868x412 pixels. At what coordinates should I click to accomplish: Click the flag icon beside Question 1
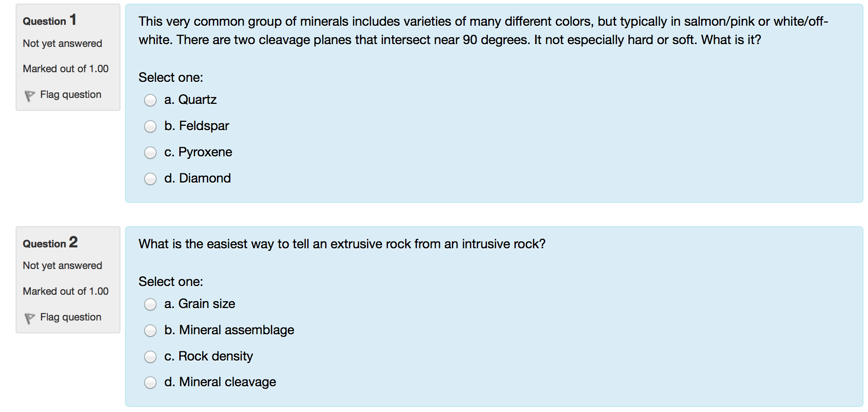coord(29,94)
